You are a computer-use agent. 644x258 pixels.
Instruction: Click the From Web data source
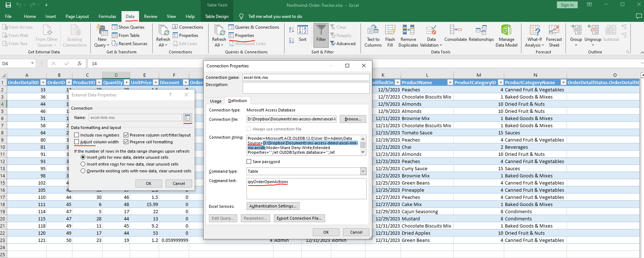point(15,35)
